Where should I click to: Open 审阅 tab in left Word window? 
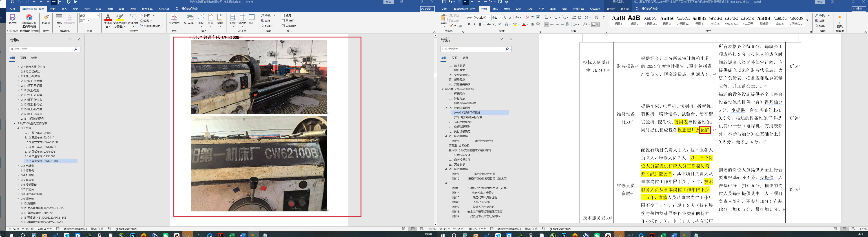point(121,9)
